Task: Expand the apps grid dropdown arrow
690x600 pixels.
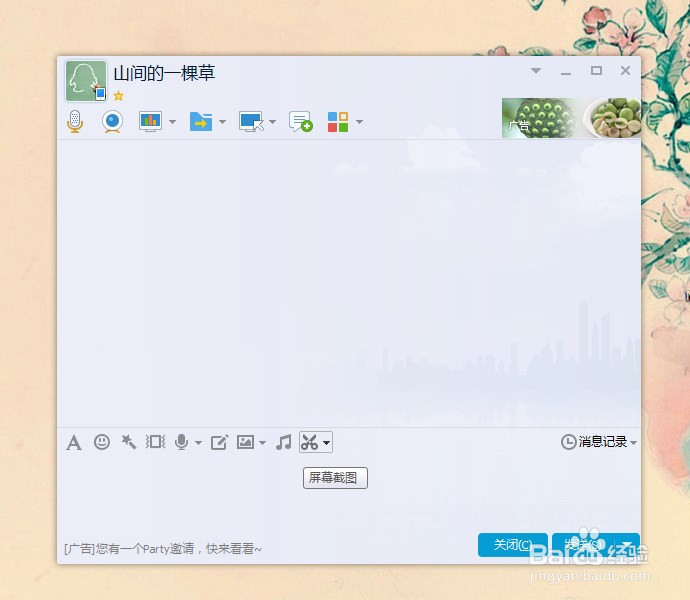Action: point(360,122)
